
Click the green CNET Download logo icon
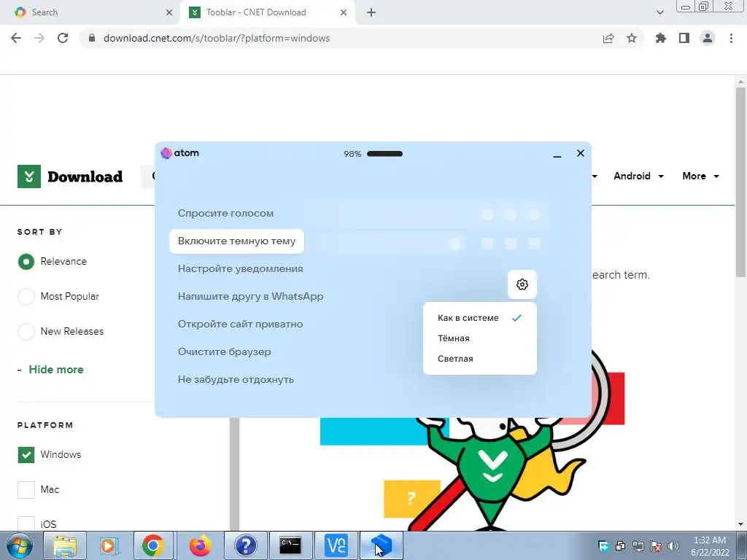[x=29, y=176]
